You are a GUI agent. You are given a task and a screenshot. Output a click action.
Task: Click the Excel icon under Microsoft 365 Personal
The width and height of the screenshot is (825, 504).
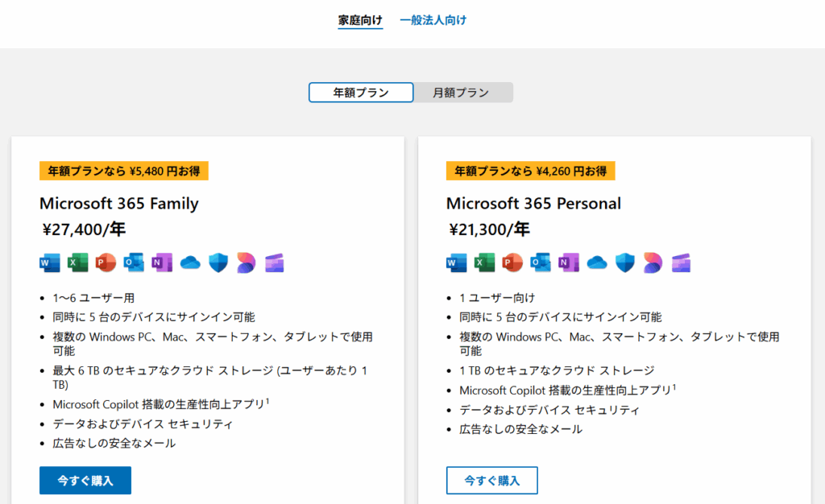click(x=484, y=262)
